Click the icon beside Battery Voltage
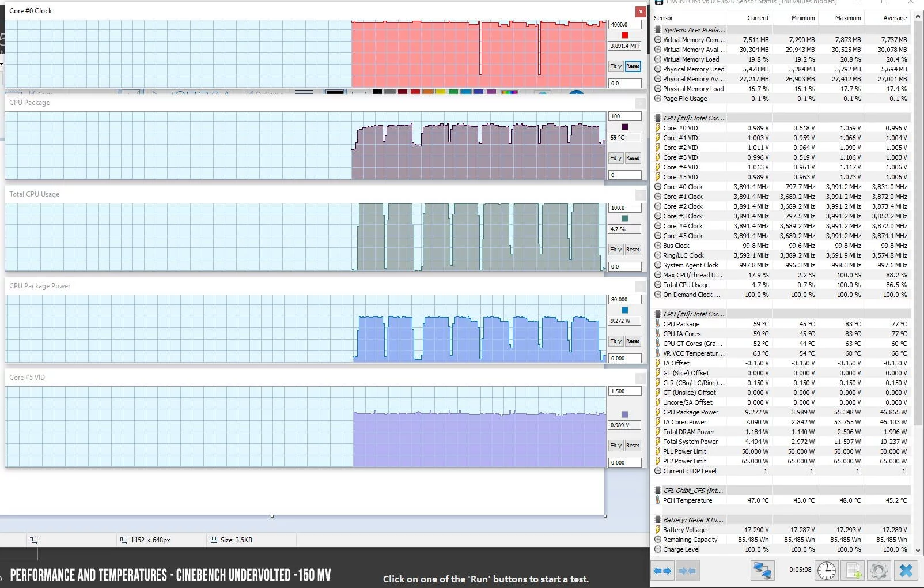924x588 pixels. pos(658,530)
